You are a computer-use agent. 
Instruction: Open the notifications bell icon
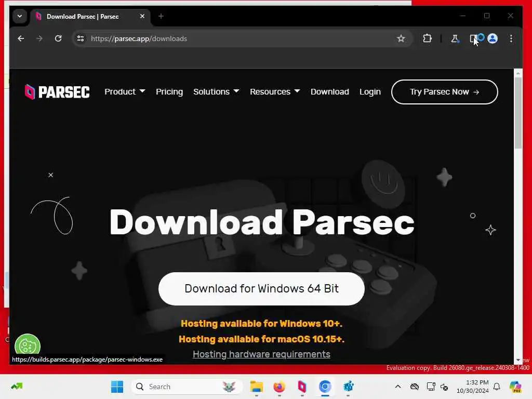(497, 387)
